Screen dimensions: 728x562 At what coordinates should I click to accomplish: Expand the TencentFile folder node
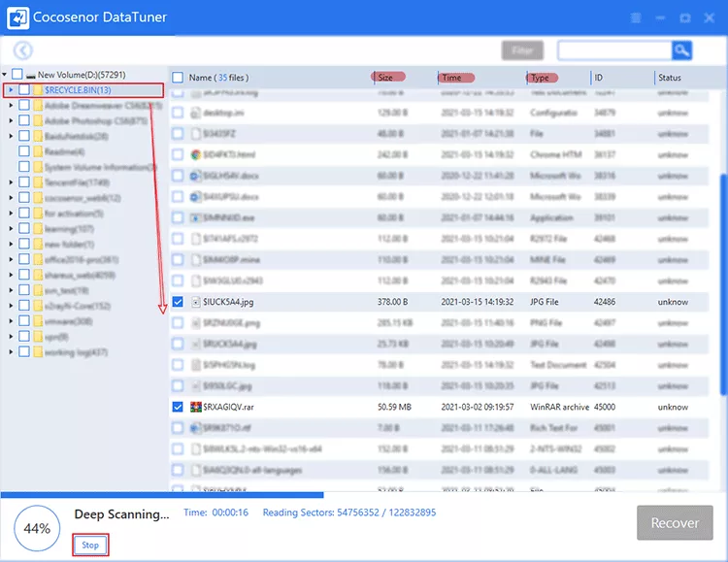pos(11,182)
